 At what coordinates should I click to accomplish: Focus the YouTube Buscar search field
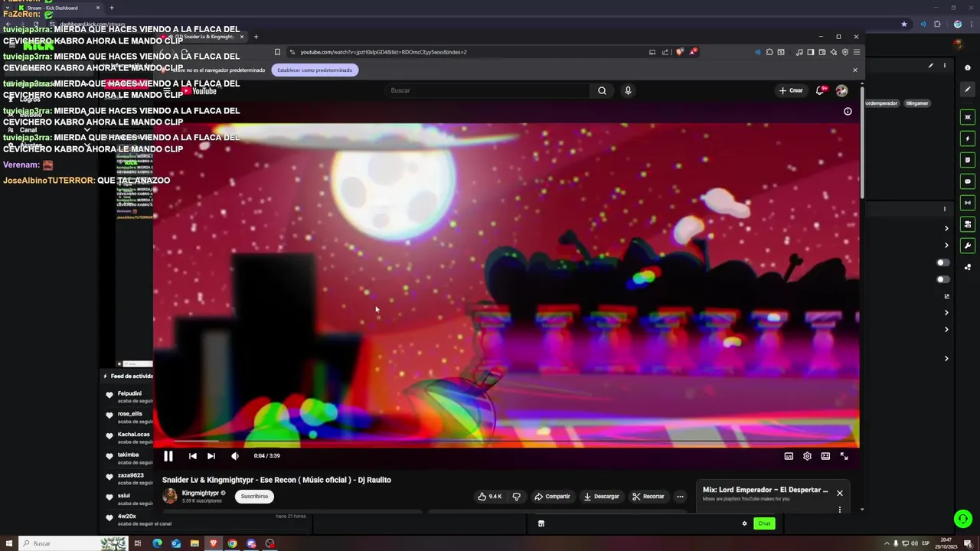pos(487,90)
